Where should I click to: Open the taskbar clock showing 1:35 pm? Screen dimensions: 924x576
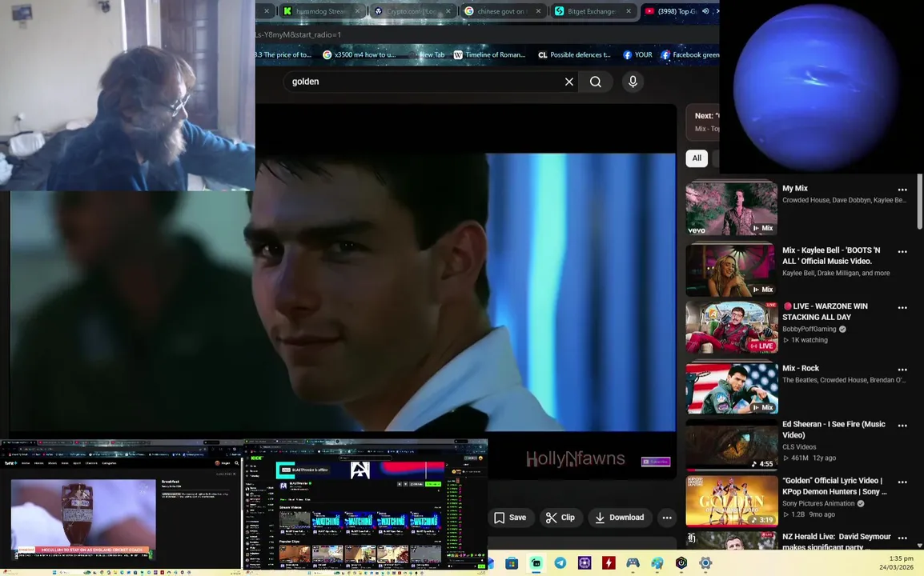click(x=896, y=562)
